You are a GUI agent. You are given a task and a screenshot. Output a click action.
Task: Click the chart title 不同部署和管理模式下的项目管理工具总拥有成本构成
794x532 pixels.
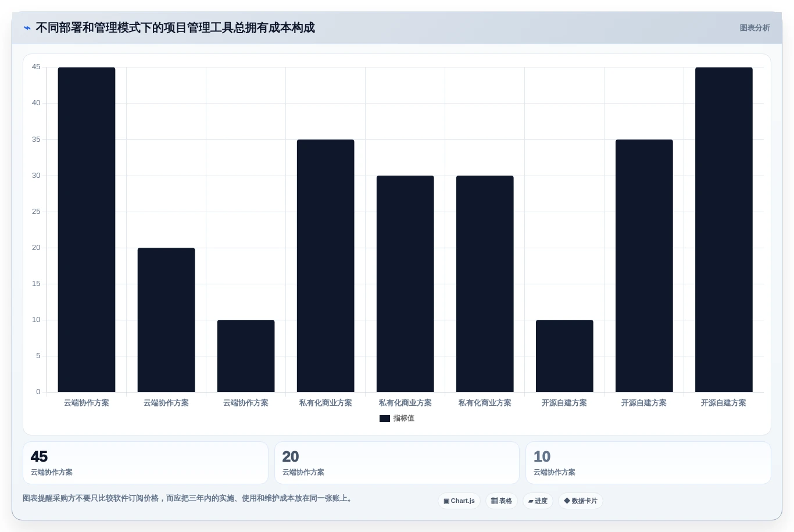click(x=175, y=27)
